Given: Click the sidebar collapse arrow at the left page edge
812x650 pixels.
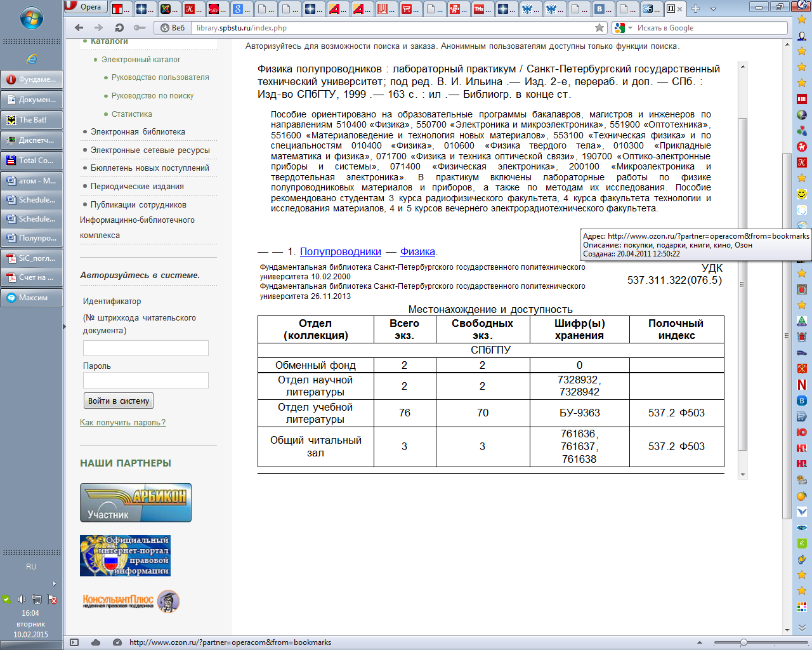Looking at the screenshot, I should pyautogui.click(x=64, y=327).
